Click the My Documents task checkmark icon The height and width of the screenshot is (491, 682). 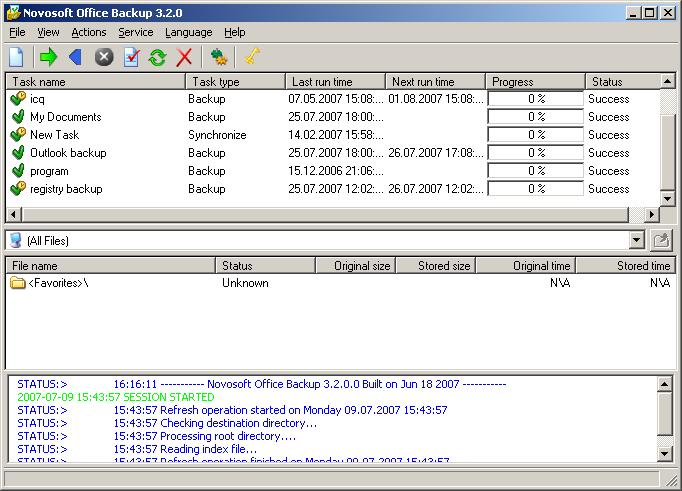(x=18, y=117)
